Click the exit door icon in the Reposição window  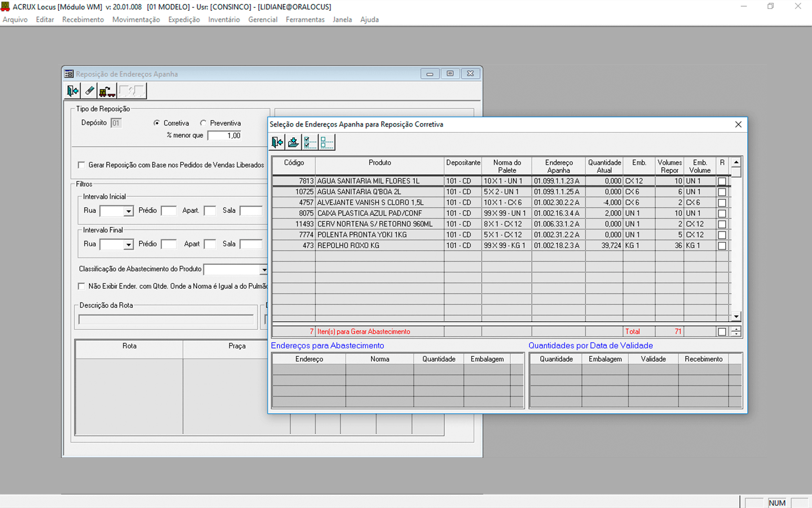tap(73, 91)
